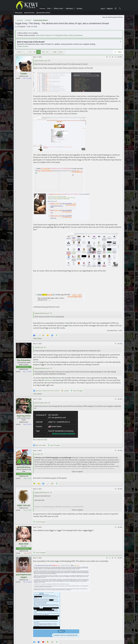Image resolution: width=138 pixels, height=644 pixels.
Task: Open the Substack link in the notice
Action: (78, 35)
